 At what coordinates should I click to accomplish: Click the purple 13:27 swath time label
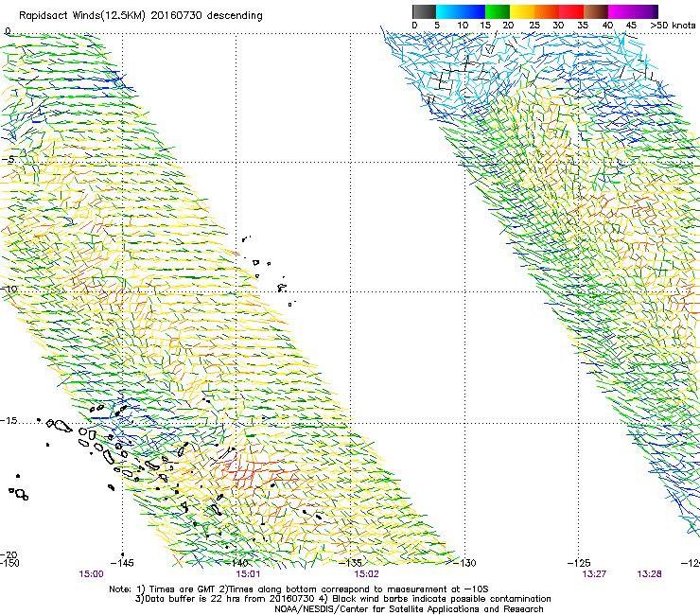pos(594,574)
